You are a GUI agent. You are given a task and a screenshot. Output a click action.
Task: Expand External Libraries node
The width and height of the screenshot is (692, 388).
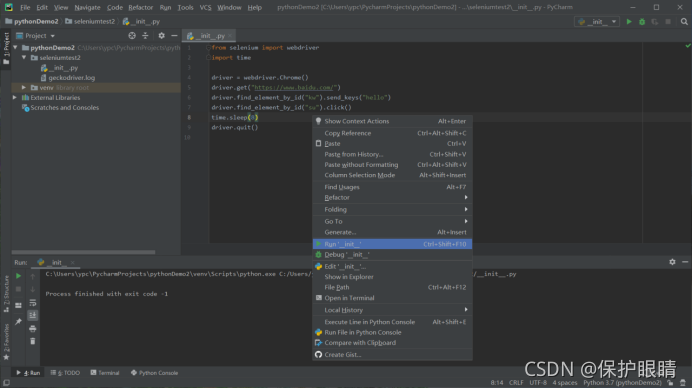pyautogui.click(x=15, y=98)
